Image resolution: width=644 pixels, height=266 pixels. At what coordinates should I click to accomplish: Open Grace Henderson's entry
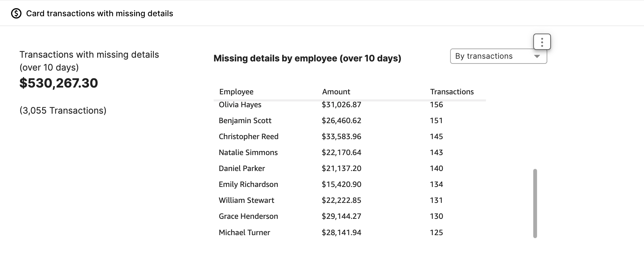pyautogui.click(x=350, y=216)
